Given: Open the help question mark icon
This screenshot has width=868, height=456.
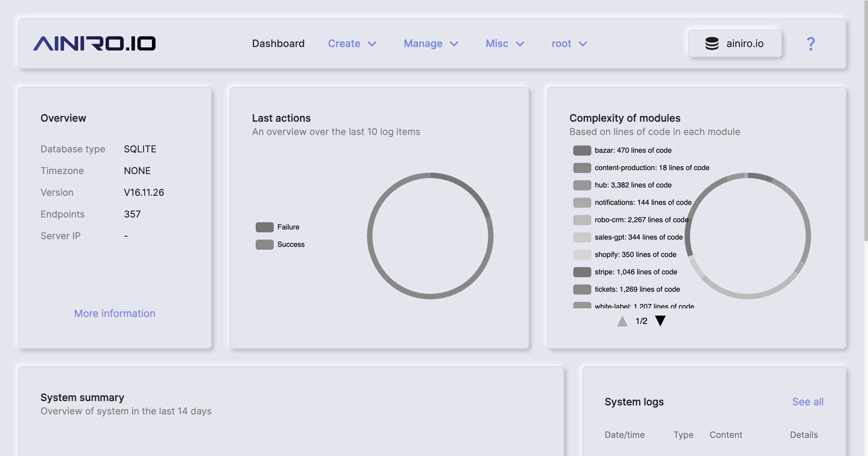Looking at the screenshot, I should tap(810, 44).
